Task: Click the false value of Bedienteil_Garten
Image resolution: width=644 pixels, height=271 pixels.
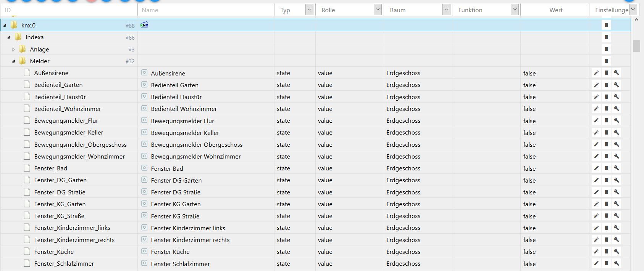Action: 529,85
